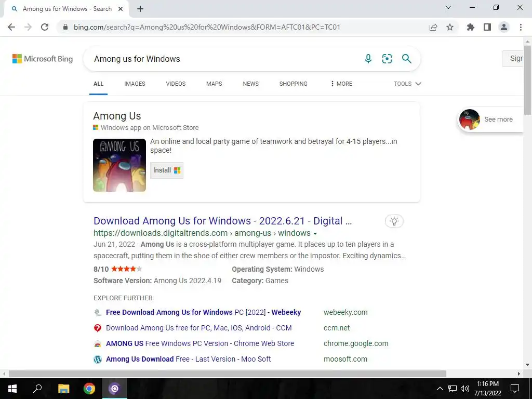
Task: Expand the MORE search categories menu
Action: [x=341, y=84]
